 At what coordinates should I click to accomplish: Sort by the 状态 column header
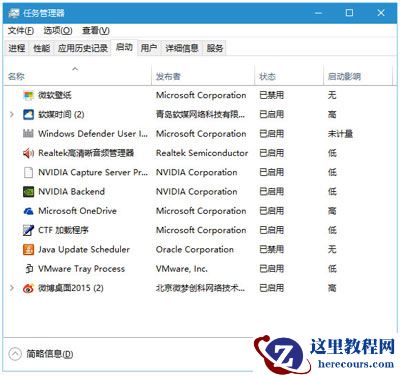click(x=289, y=77)
